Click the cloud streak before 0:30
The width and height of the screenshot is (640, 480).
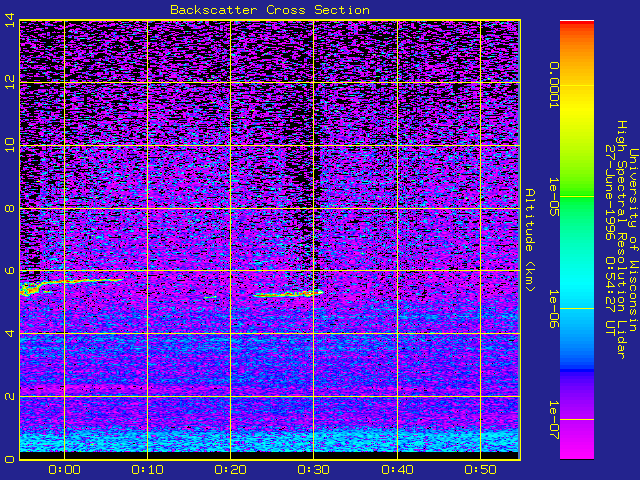click(288, 293)
